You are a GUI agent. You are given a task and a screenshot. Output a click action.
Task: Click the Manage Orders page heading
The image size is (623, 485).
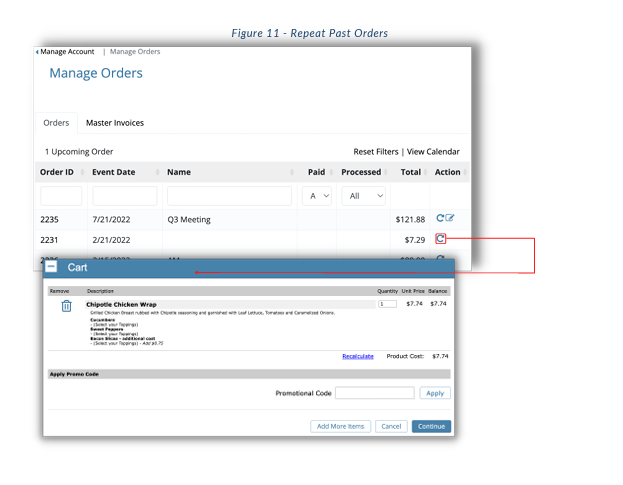click(x=96, y=73)
